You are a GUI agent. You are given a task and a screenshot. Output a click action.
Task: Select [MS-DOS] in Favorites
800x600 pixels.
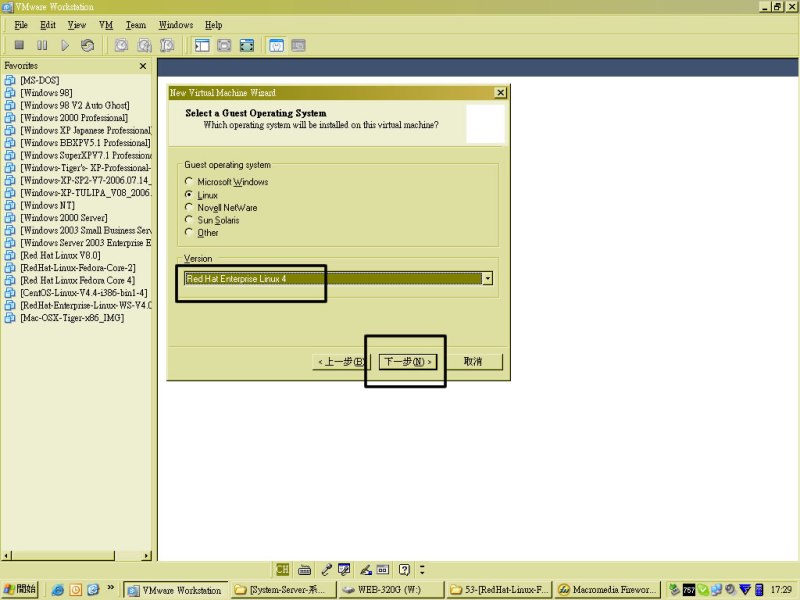pos(40,80)
